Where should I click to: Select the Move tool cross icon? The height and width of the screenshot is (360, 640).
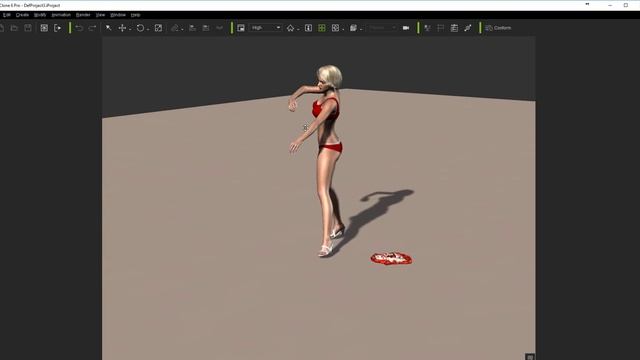click(x=122, y=28)
